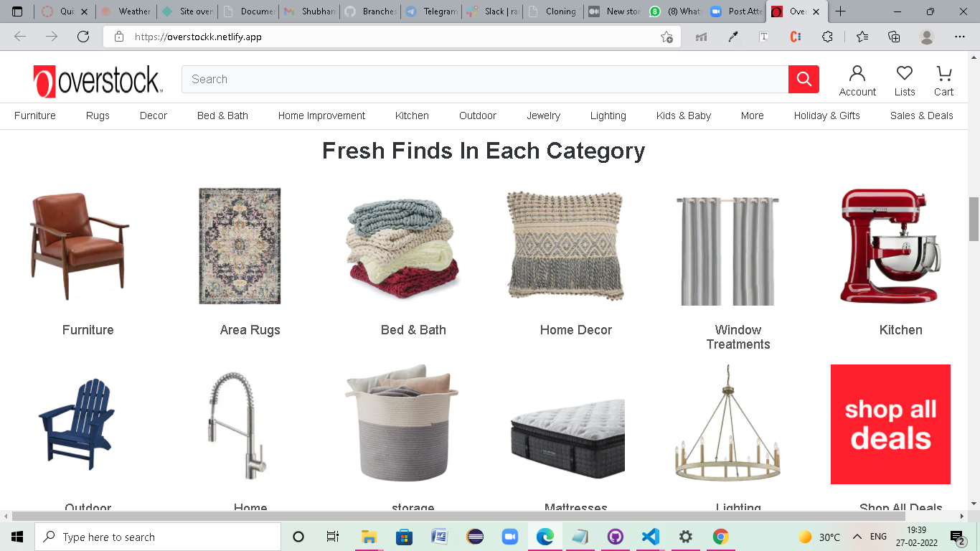Click Home Decor category label
Screen dimensions: 980x551
point(576,330)
